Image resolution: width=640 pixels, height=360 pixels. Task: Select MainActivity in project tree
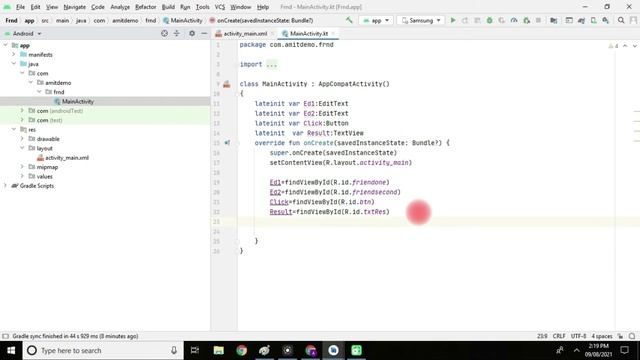[x=78, y=101]
